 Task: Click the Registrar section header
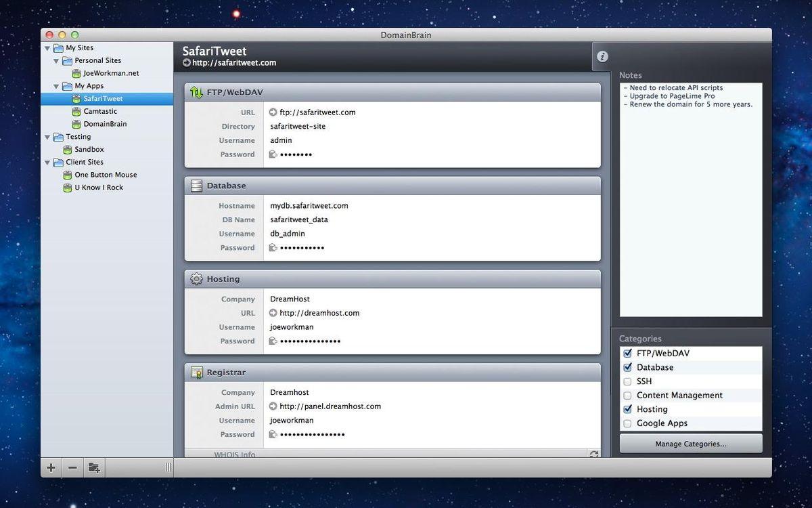point(392,373)
